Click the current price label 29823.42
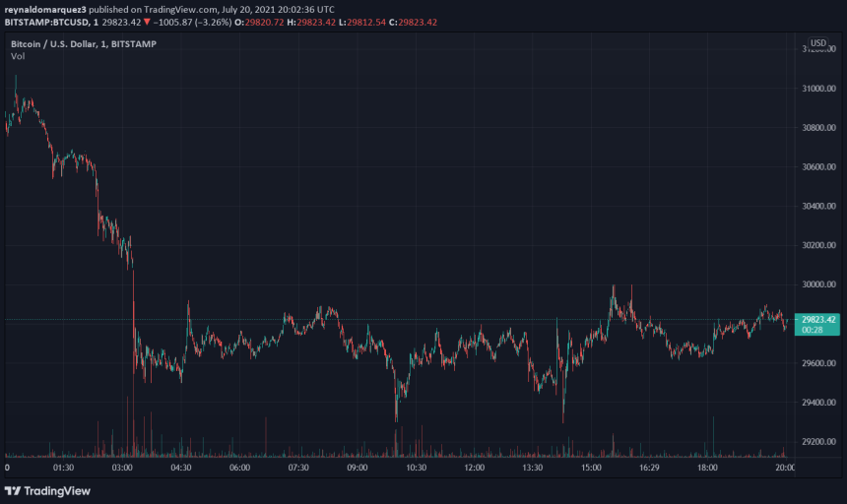This screenshot has height=504, width=847. pyautogui.click(x=818, y=319)
